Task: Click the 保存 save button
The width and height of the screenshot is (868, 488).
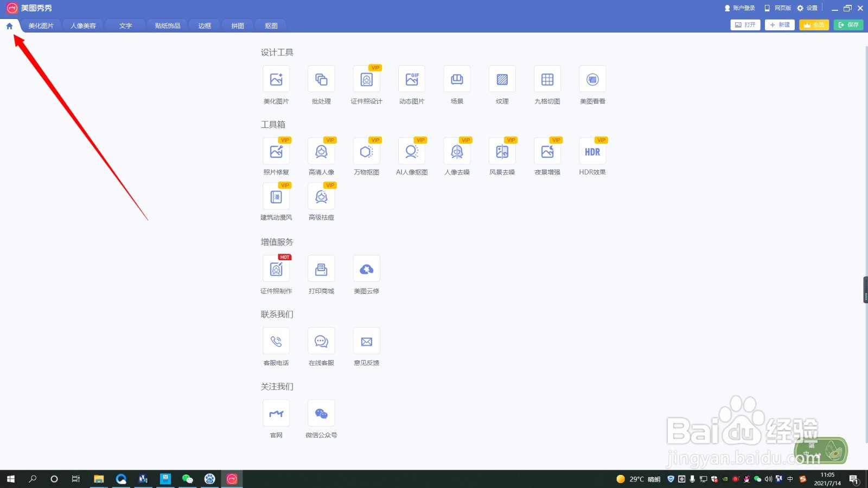Action: click(x=848, y=25)
